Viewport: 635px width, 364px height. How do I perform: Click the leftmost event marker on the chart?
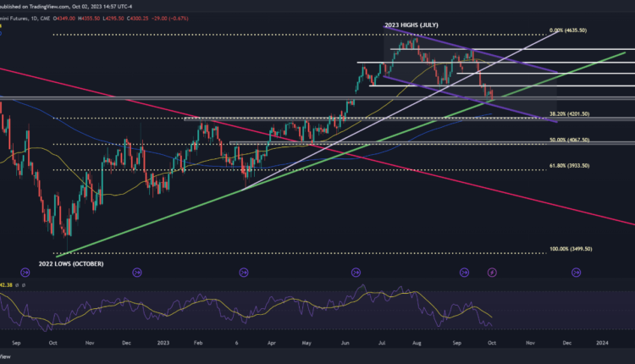click(x=25, y=272)
